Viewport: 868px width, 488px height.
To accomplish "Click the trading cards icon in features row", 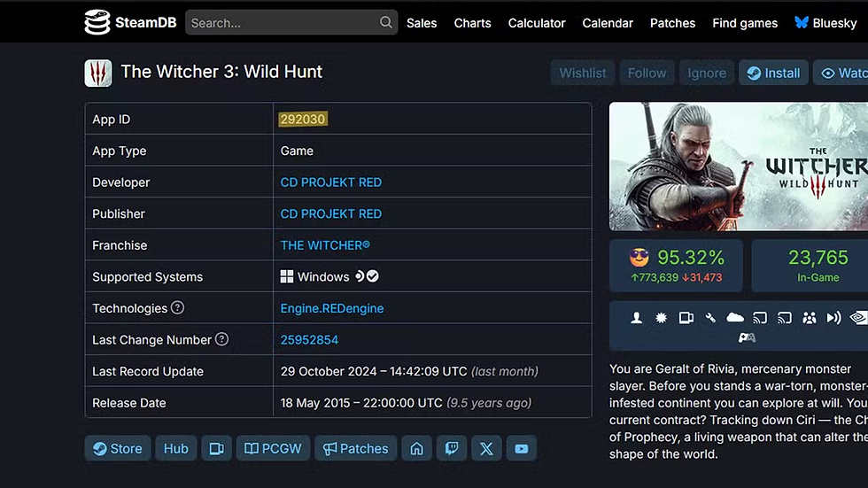I will point(686,318).
